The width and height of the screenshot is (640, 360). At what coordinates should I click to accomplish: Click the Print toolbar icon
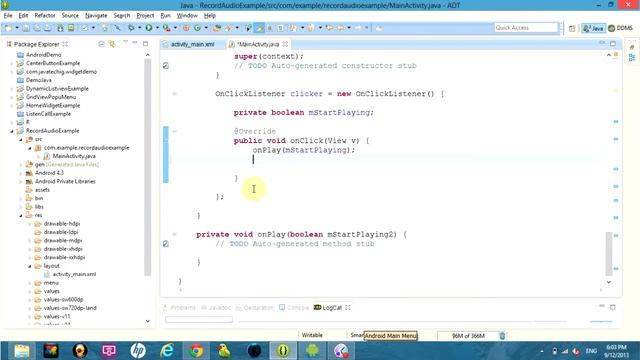pos(48,28)
